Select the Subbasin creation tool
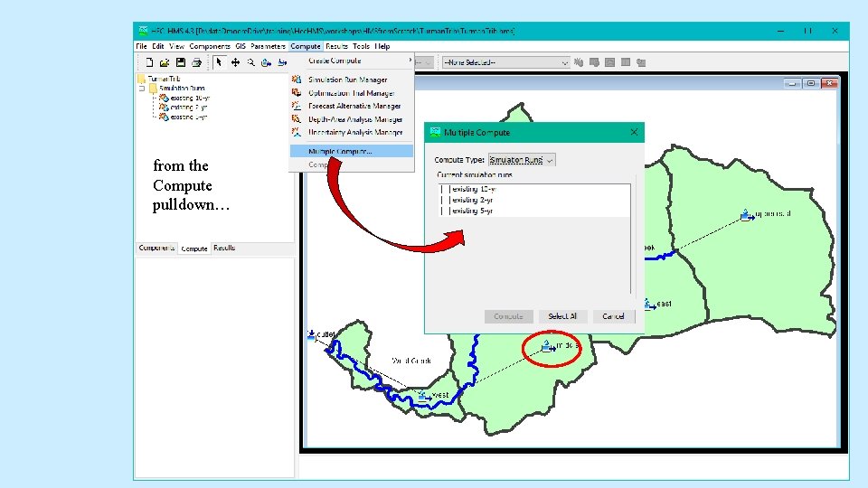Image resolution: width=868 pixels, height=488 pixels. pos(266,62)
